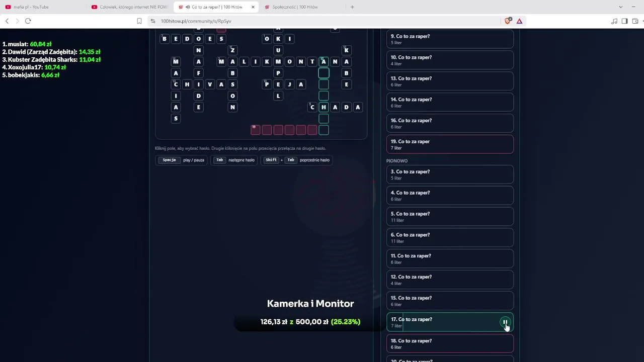View site information icon in address bar
This screenshot has width=644, height=362.
[153, 21]
